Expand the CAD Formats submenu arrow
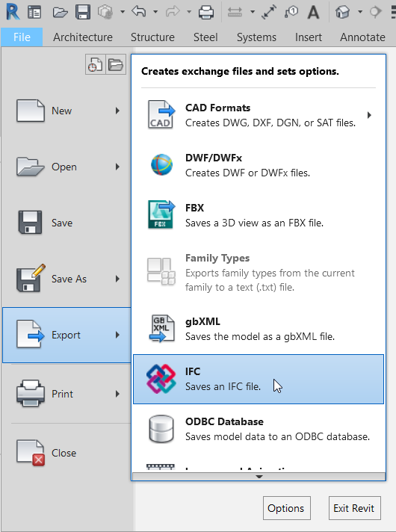The image size is (396, 532). pyautogui.click(x=369, y=115)
